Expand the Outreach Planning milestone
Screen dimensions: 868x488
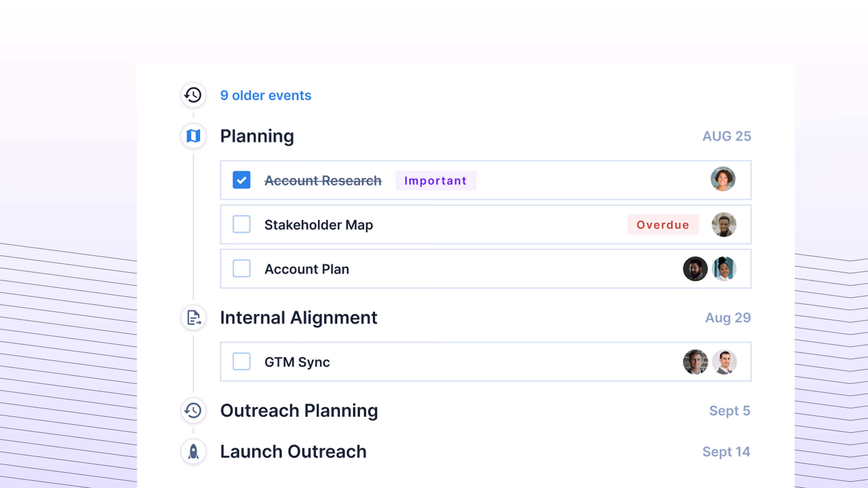(299, 411)
